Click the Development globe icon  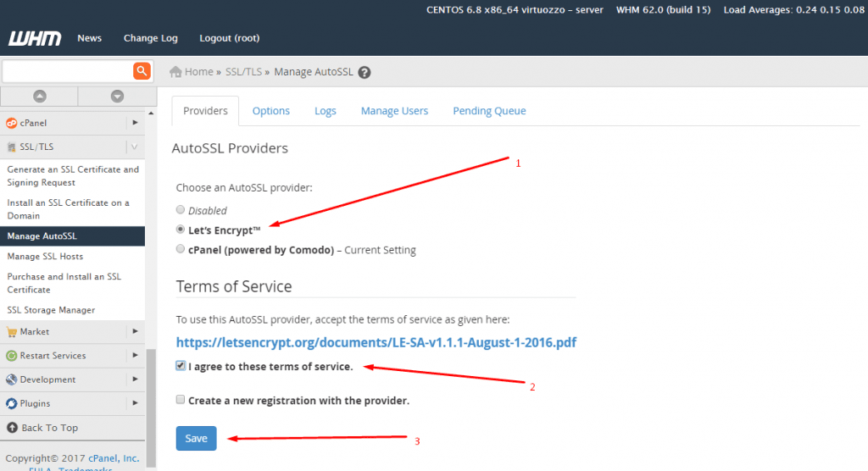coord(12,380)
